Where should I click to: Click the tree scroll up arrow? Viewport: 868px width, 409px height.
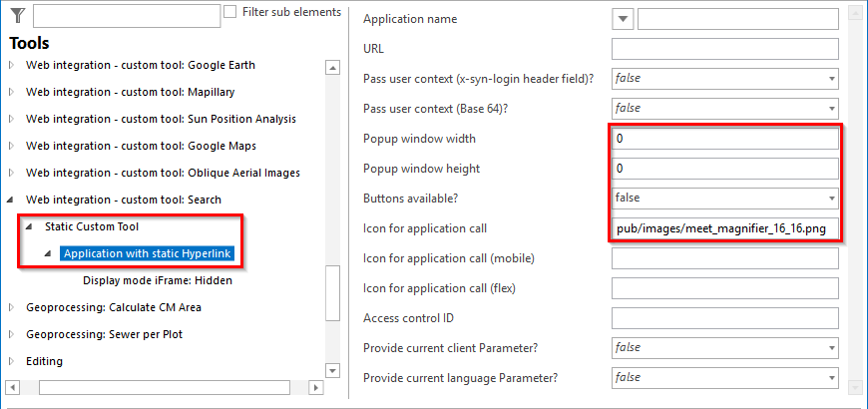pos(332,68)
